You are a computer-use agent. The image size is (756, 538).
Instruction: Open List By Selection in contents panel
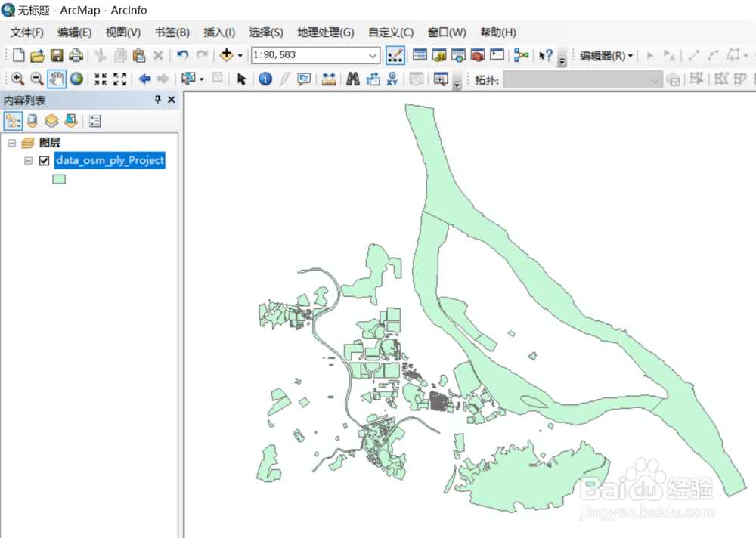(x=70, y=121)
